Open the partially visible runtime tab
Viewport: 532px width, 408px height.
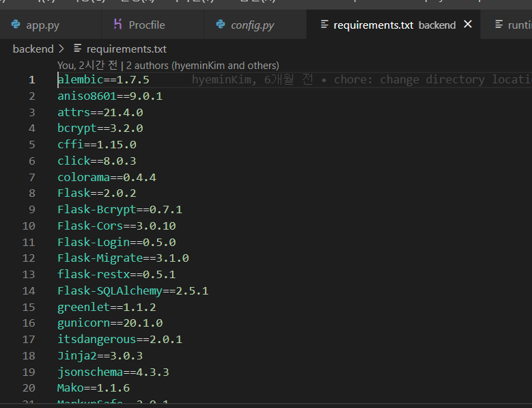[507, 25]
